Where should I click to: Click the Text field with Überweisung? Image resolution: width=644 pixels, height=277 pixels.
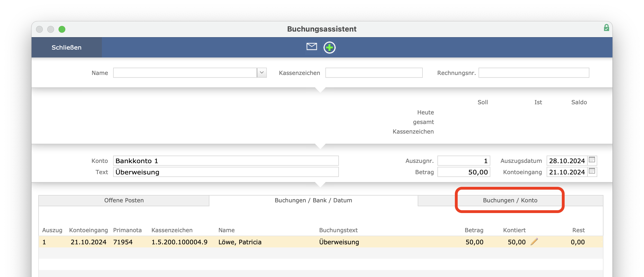226,172
